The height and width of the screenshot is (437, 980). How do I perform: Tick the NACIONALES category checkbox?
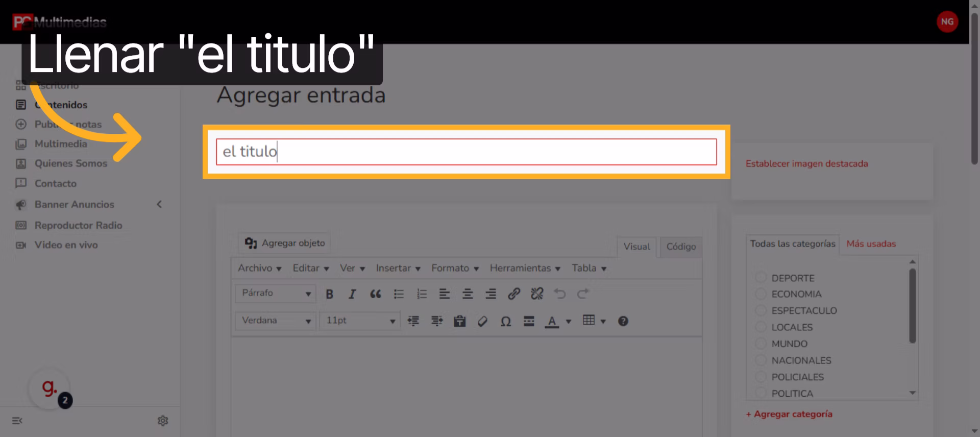tap(761, 360)
